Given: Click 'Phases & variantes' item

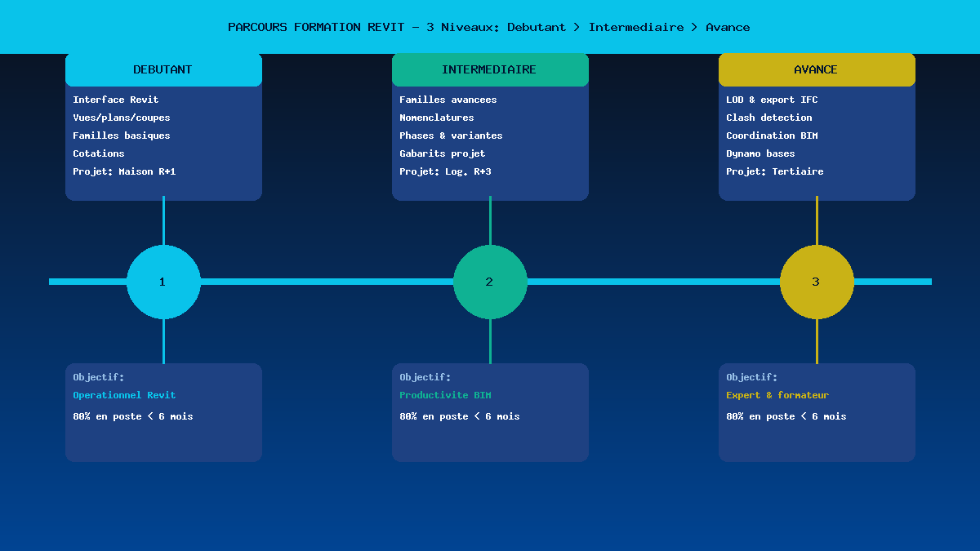Looking at the screenshot, I should tap(451, 136).
